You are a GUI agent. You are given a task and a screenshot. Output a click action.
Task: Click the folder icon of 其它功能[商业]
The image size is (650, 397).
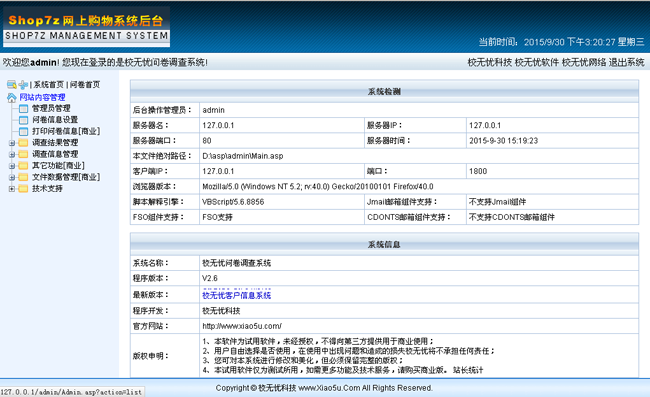point(23,166)
